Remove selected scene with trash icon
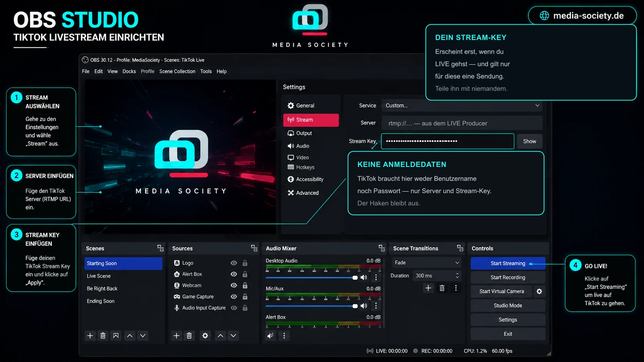644x362 pixels. pyautogui.click(x=103, y=335)
